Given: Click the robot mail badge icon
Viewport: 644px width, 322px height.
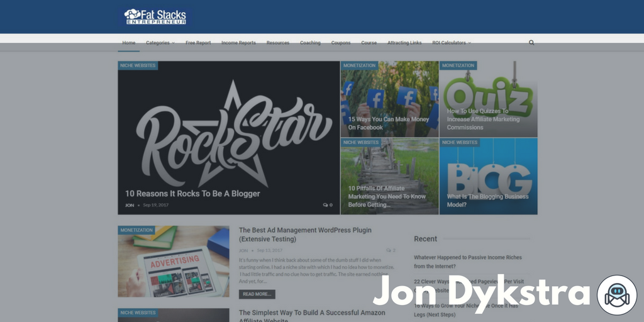Looking at the screenshot, I should coord(617,296).
